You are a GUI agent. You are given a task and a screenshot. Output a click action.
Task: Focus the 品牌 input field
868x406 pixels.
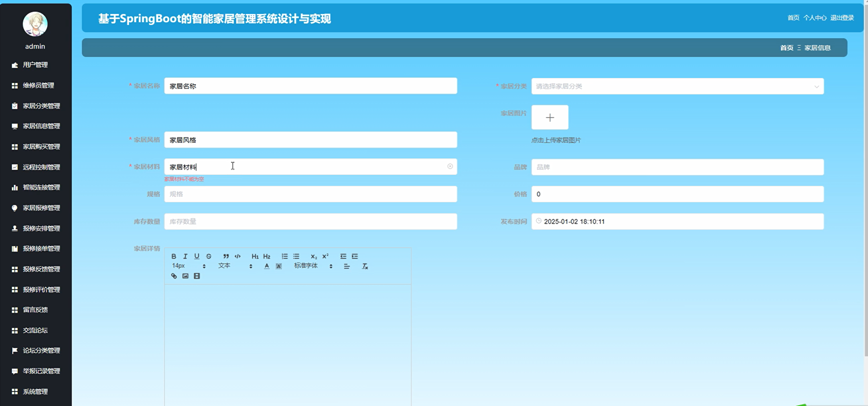(678, 167)
